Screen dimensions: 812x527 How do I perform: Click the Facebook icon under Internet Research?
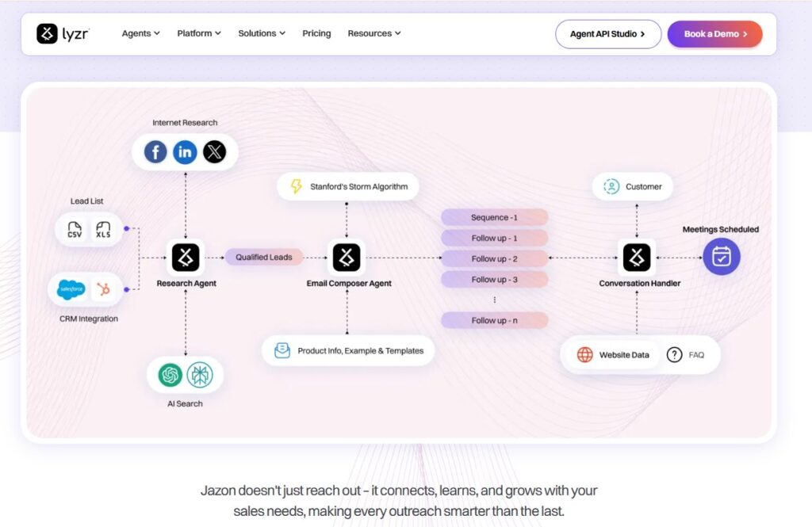(155, 151)
